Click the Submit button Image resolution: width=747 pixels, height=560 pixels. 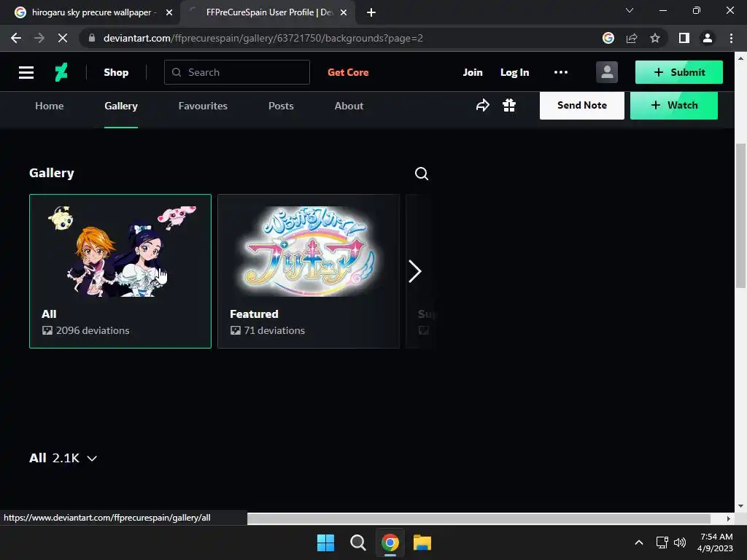tap(679, 72)
